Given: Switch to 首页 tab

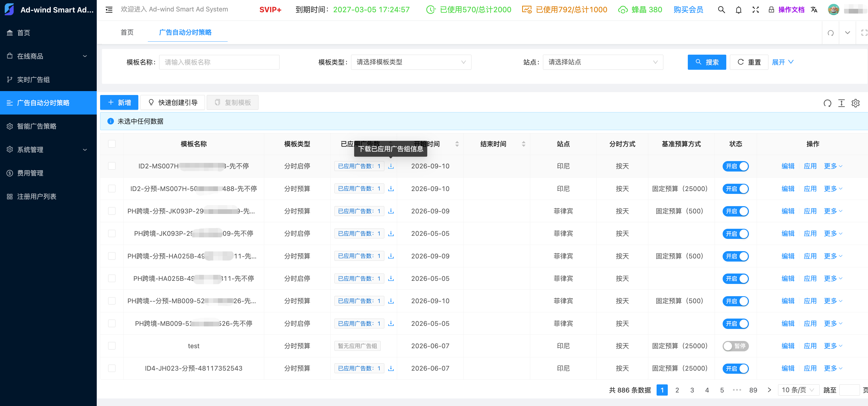Looking at the screenshot, I should click(x=127, y=32).
